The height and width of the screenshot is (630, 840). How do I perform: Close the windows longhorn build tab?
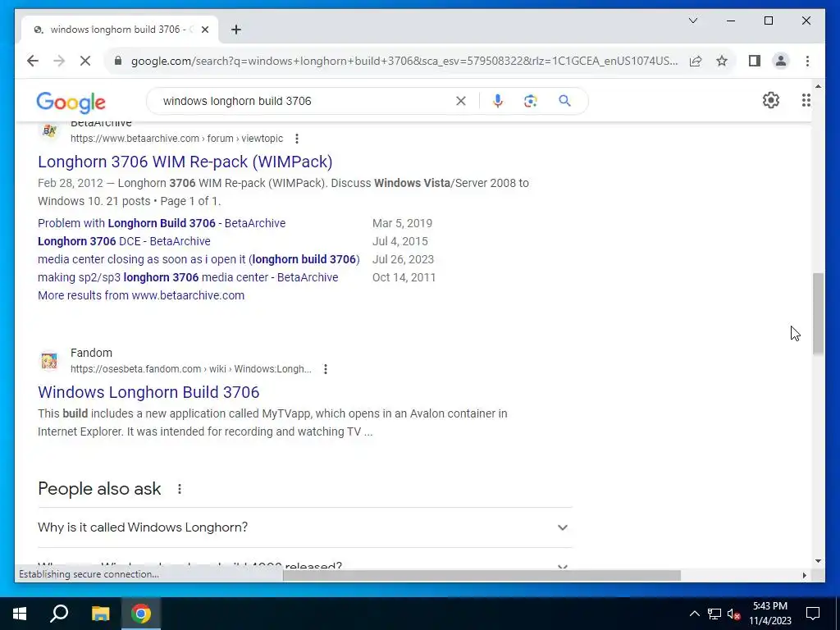point(204,30)
